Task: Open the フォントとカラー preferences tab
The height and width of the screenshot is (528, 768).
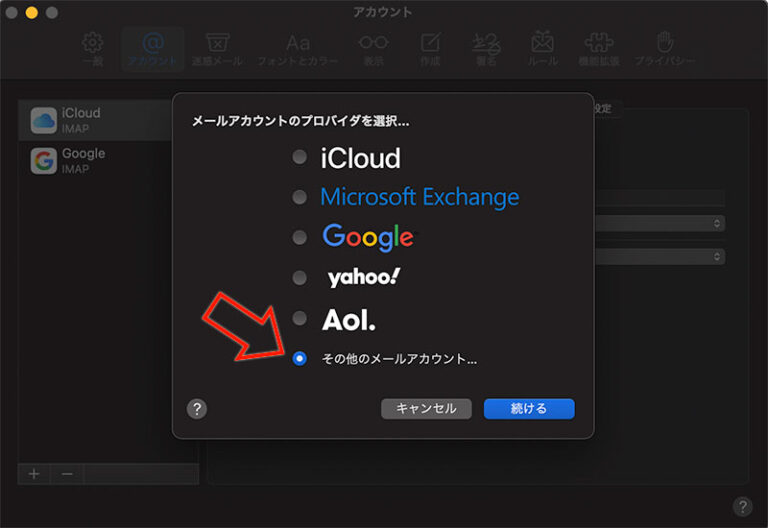Action: coord(298,49)
